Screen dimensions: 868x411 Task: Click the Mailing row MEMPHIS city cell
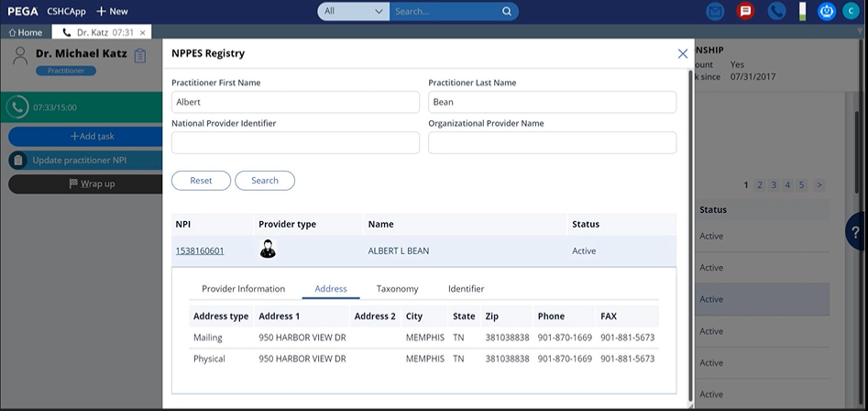coord(425,338)
